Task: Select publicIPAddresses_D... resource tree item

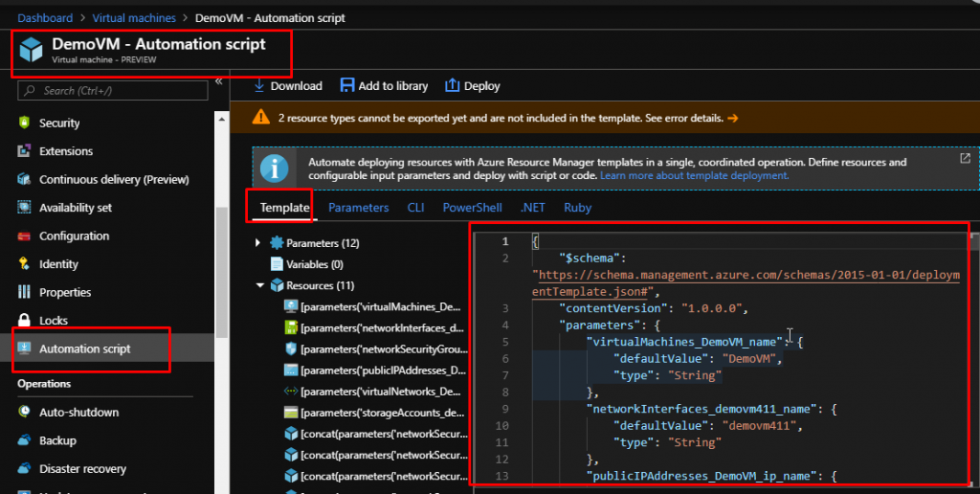Action: tap(373, 370)
